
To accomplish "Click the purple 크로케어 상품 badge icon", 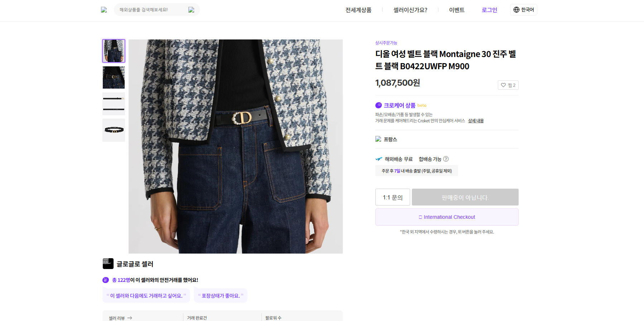I will tap(379, 105).
